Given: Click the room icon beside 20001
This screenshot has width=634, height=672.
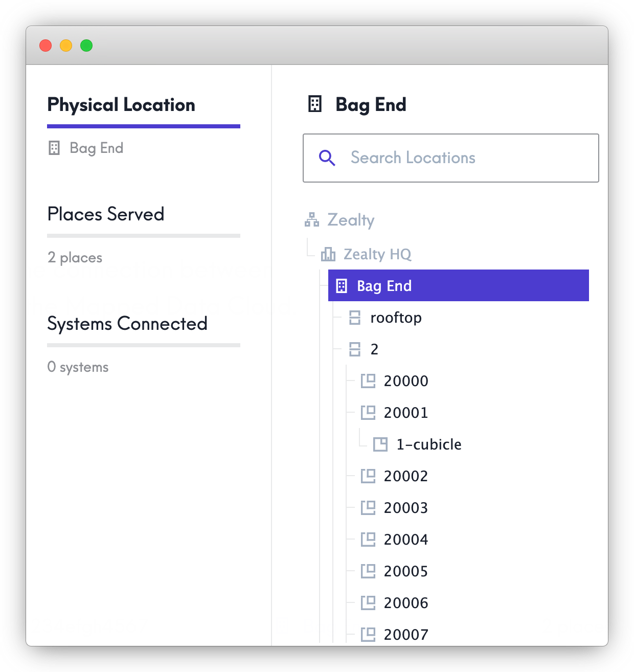Looking at the screenshot, I should click(x=368, y=413).
